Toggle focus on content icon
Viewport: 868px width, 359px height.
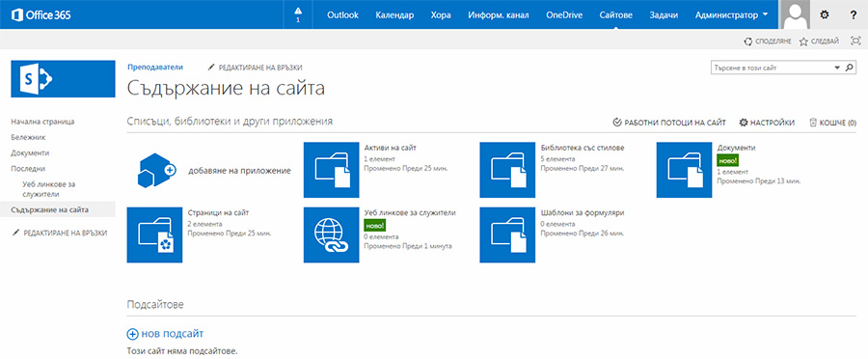click(x=855, y=41)
